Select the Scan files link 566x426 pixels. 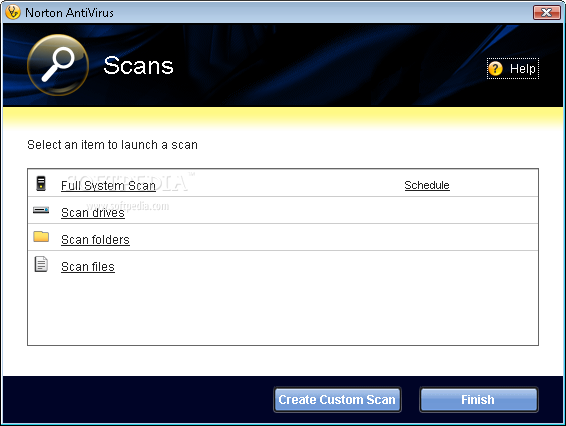coord(88,267)
